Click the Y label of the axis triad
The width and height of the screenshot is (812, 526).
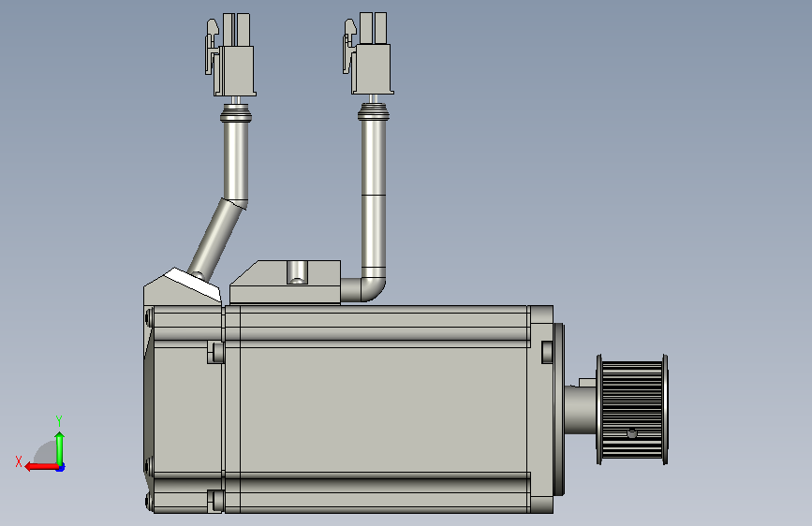point(59,420)
